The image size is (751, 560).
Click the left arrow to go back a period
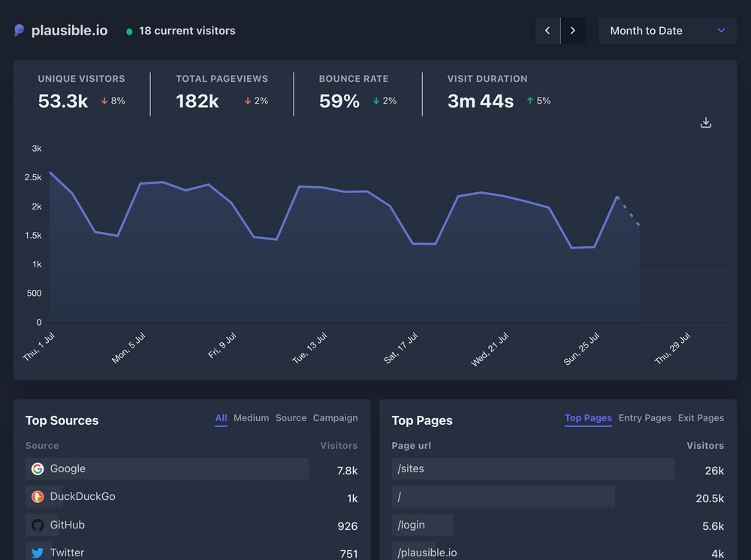[x=547, y=30]
